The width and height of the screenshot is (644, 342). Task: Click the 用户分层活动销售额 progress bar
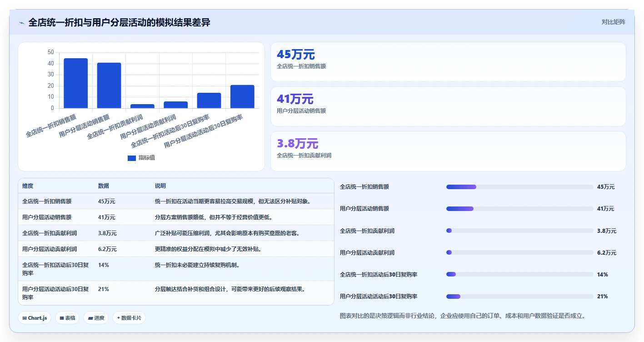click(520, 209)
